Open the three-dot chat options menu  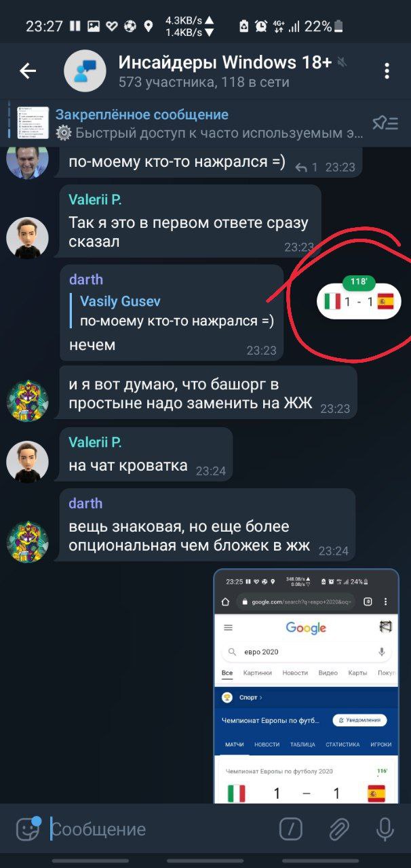click(387, 71)
